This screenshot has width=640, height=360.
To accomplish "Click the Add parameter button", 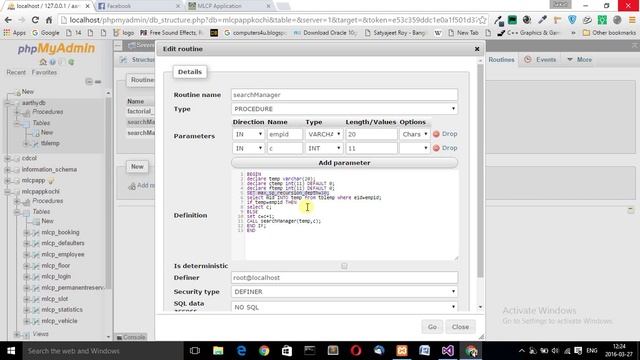I will 344,163.
